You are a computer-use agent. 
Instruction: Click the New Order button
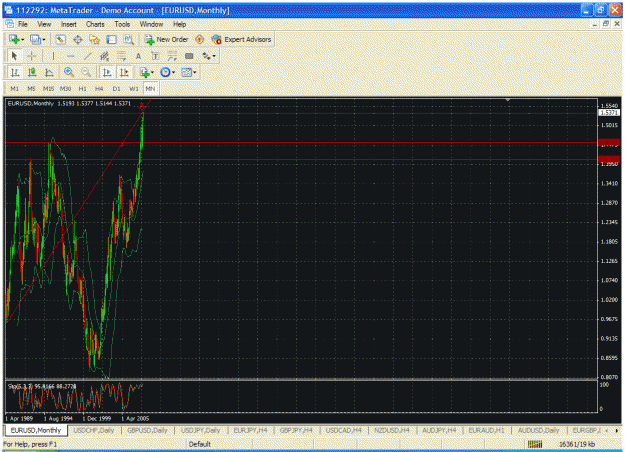point(166,39)
